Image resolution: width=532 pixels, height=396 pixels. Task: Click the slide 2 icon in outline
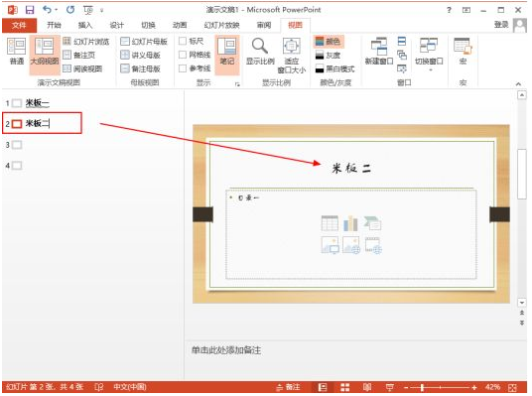[x=17, y=124]
